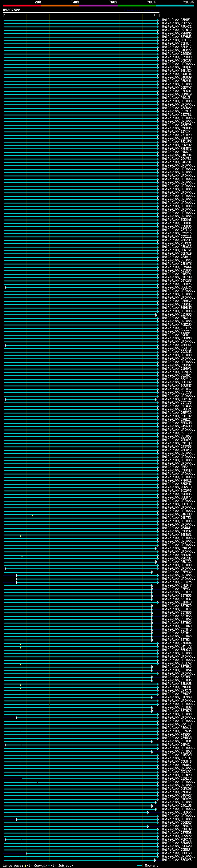Click the arrowhead ending UniRef100_C1N848 alignment

click(x=158, y=603)
